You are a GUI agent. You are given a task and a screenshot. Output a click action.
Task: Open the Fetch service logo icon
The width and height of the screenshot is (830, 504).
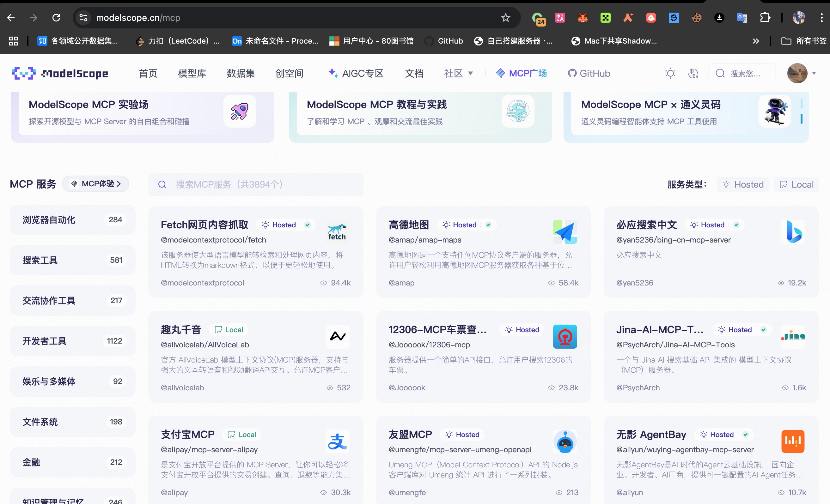coord(337,232)
